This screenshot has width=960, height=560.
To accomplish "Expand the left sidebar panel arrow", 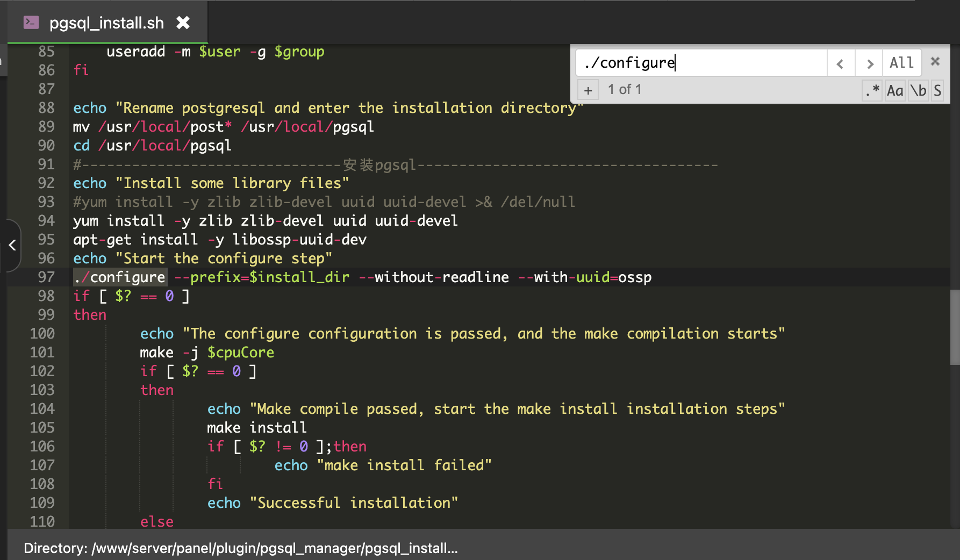I will coord(13,246).
